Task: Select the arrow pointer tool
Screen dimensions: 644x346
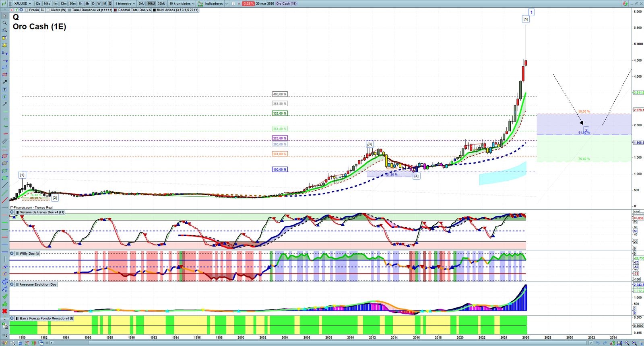Action: pyautogui.click(x=4, y=16)
